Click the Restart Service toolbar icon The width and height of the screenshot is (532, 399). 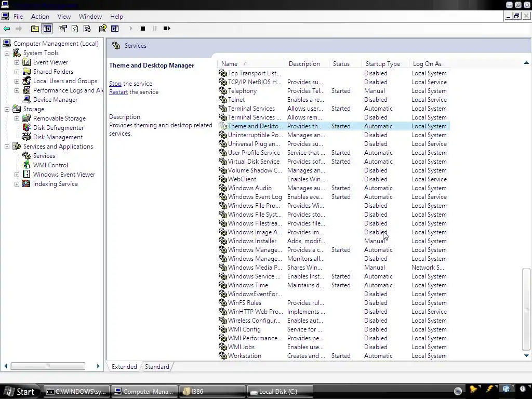[x=167, y=29]
